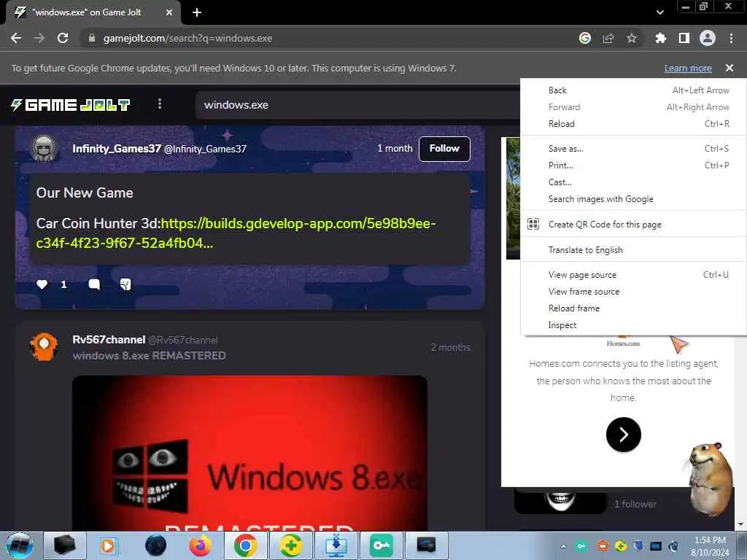
Task: Open a new tab with the plus button
Action: pyautogui.click(x=197, y=12)
